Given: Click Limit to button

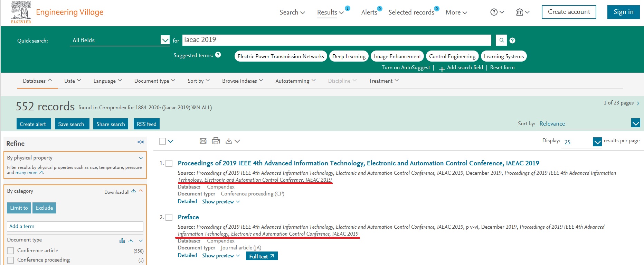Looking at the screenshot, I should [x=19, y=208].
